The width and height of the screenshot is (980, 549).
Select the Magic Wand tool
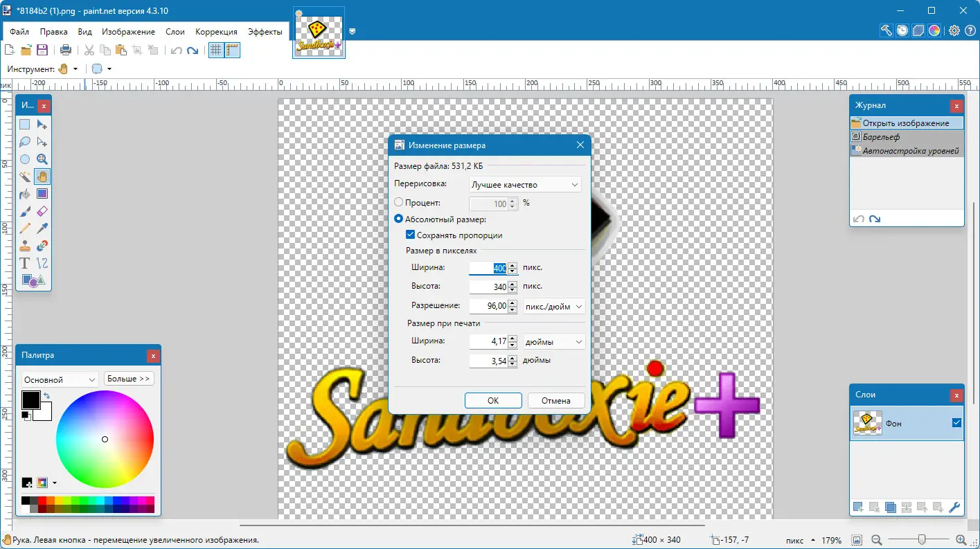[24, 177]
